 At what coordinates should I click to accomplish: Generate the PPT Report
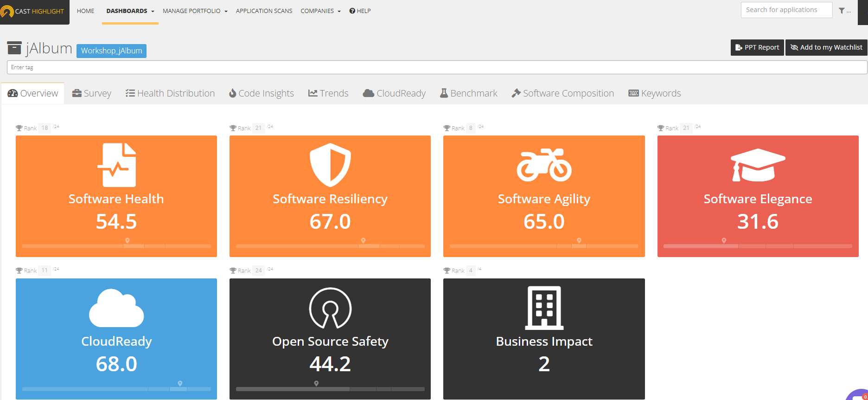pos(757,47)
